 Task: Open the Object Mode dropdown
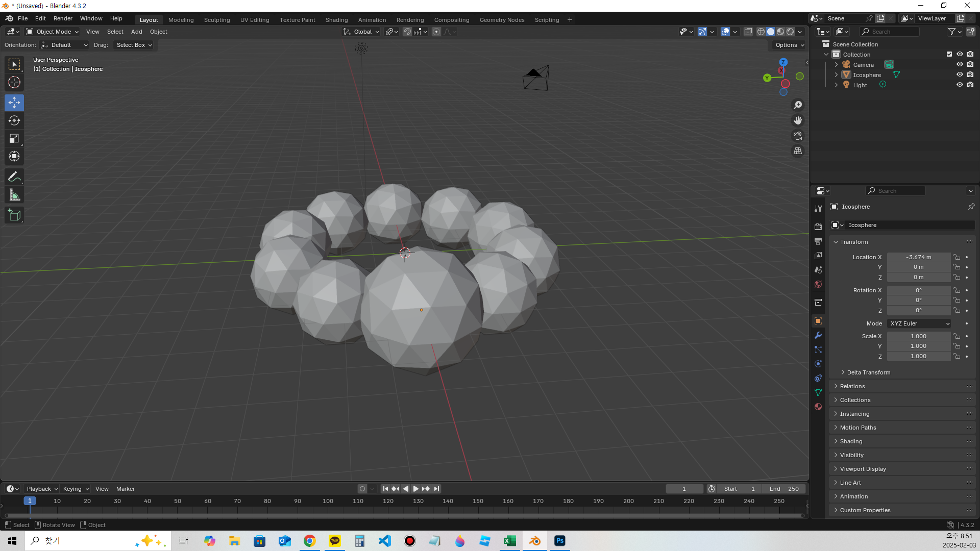[53, 32]
